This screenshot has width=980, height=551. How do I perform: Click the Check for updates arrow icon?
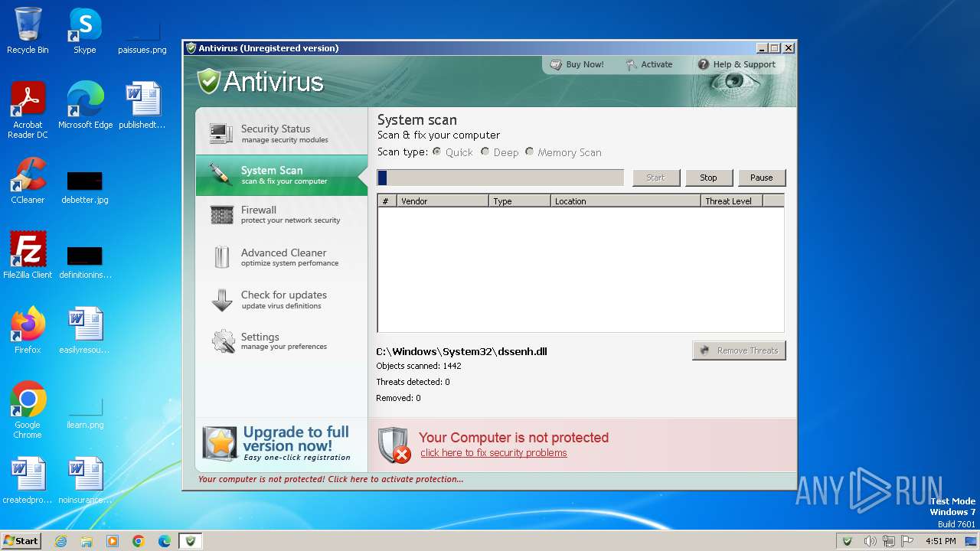pyautogui.click(x=221, y=299)
